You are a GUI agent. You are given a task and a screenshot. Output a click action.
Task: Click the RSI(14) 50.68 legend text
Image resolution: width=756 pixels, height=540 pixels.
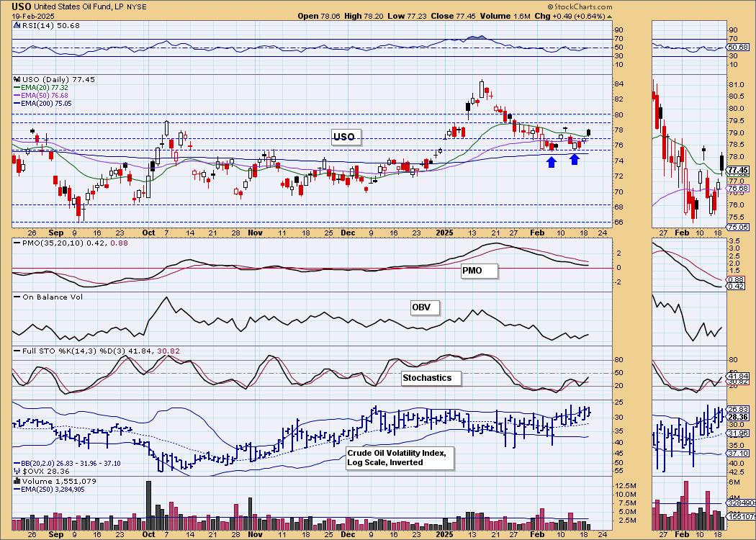point(50,25)
